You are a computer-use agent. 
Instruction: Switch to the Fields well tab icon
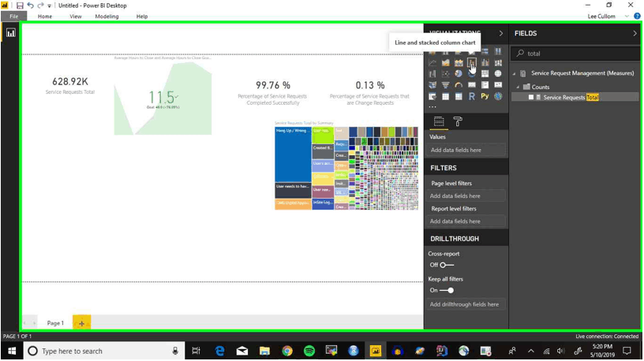[439, 121]
